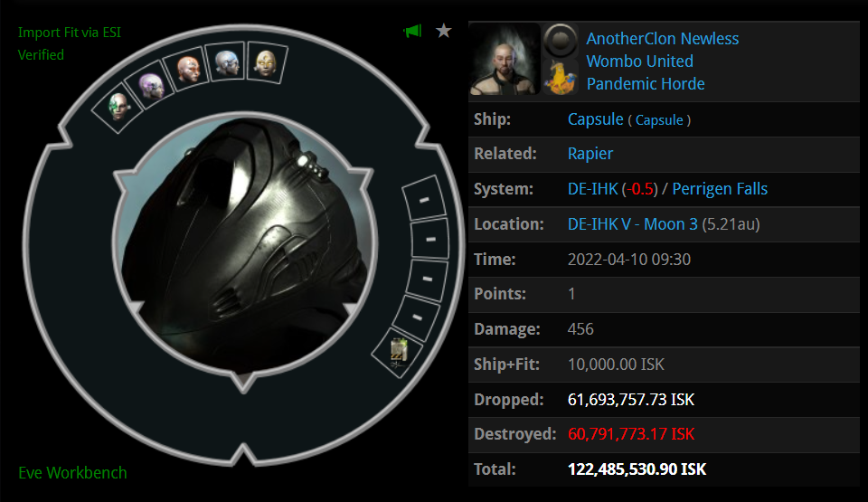
Task: Open the Perrigen Falls region link
Action: pos(720,189)
